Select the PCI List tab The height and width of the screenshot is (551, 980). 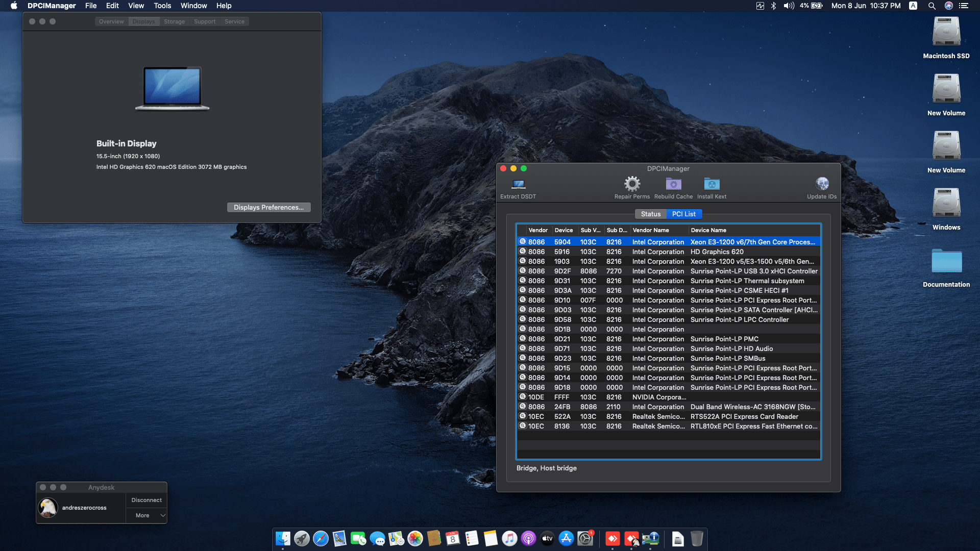coord(684,214)
